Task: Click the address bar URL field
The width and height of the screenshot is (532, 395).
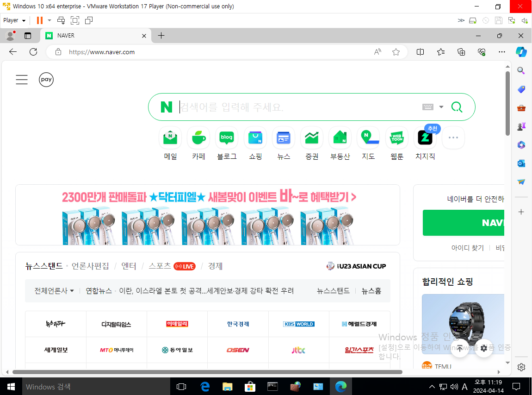Action: [217, 52]
